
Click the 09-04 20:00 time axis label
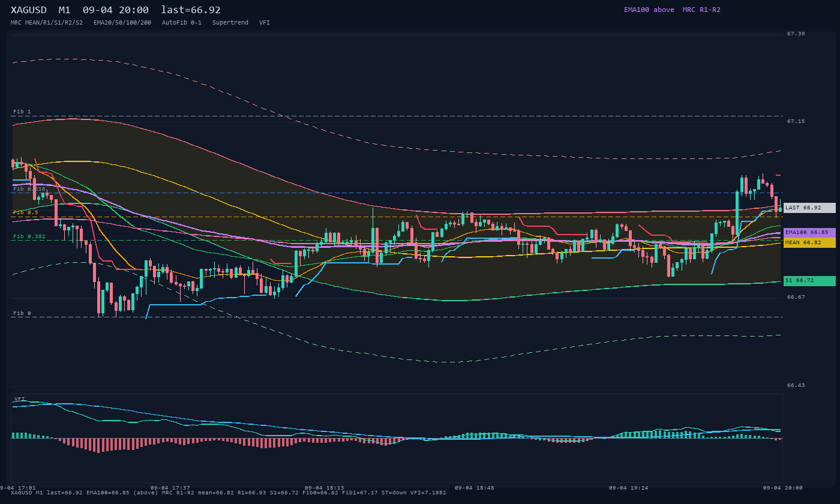tap(783, 488)
